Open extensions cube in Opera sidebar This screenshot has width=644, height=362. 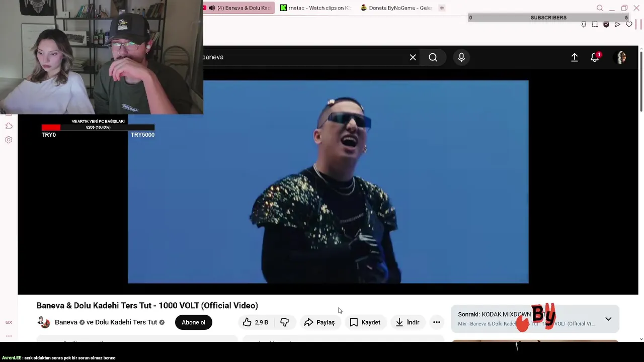coord(9,126)
